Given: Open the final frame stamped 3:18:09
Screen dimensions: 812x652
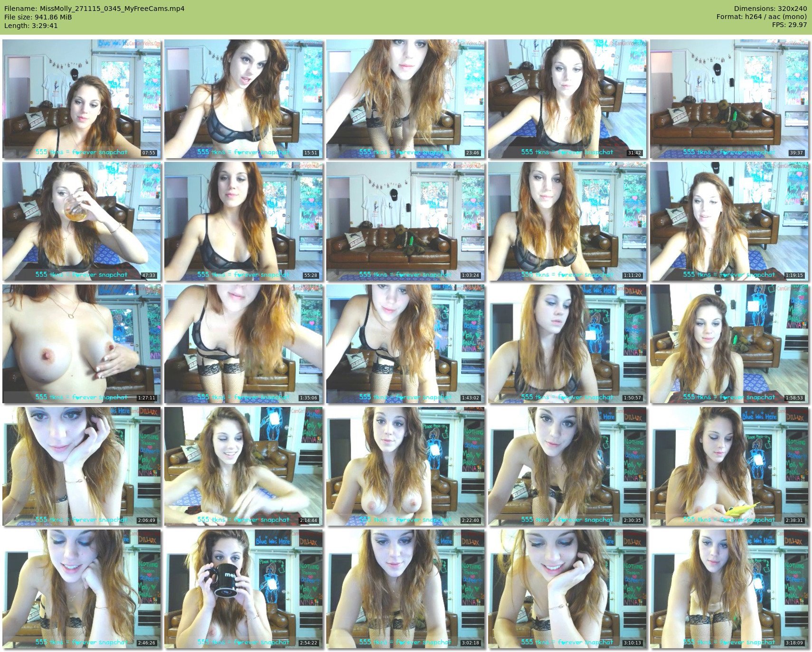Looking at the screenshot, I should 729,589.
